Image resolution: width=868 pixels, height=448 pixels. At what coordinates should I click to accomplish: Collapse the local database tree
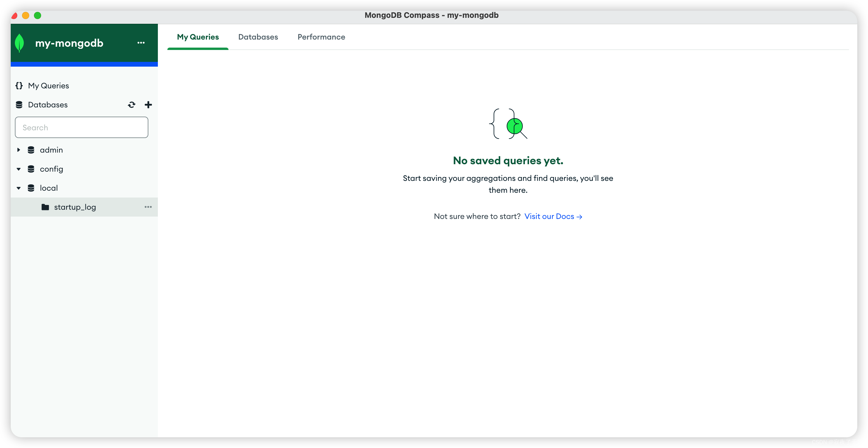pyautogui.click(x=18, y=188)
